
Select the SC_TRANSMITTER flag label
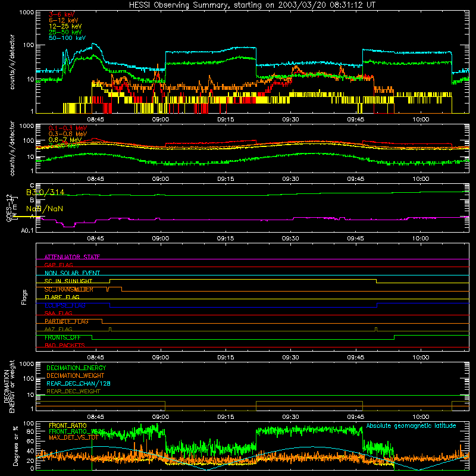69,289
